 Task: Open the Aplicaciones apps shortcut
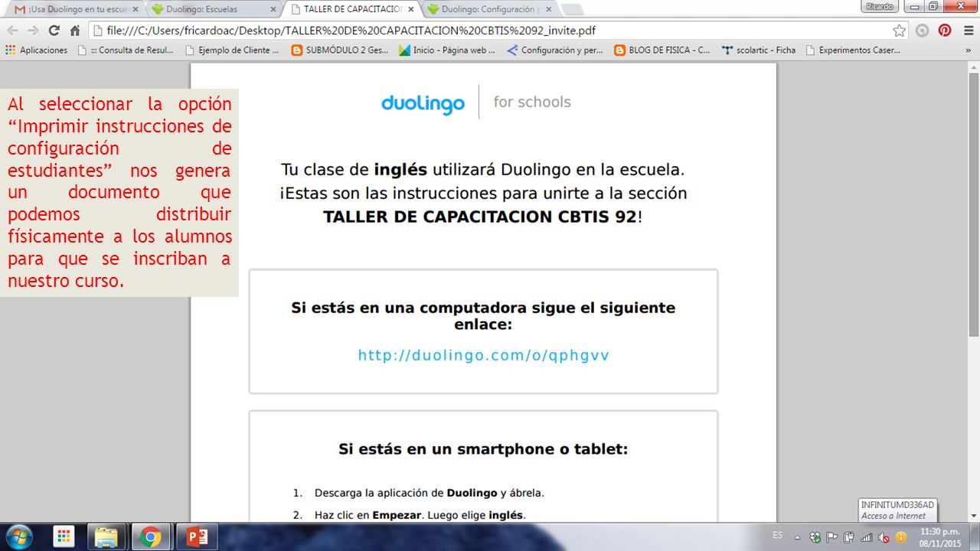[36, 51]
